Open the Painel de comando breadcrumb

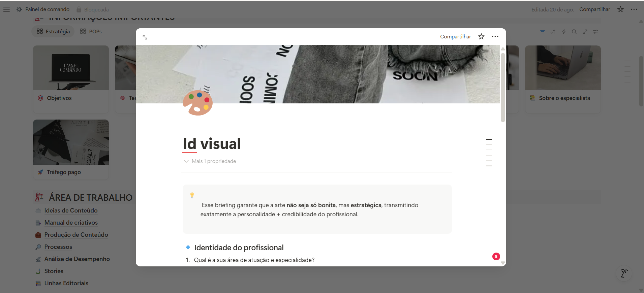click(48, 9)
